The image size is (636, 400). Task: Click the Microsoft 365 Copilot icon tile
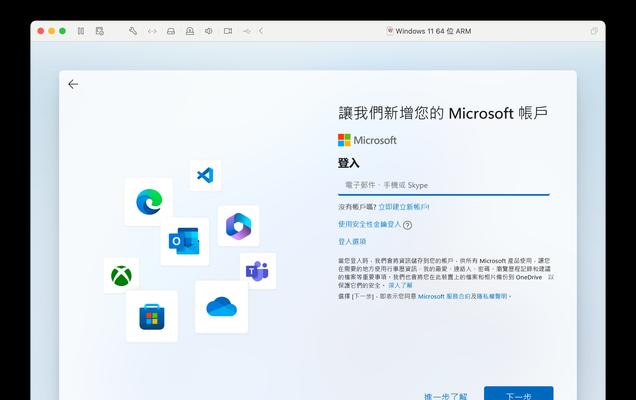[x=238, y=226]
